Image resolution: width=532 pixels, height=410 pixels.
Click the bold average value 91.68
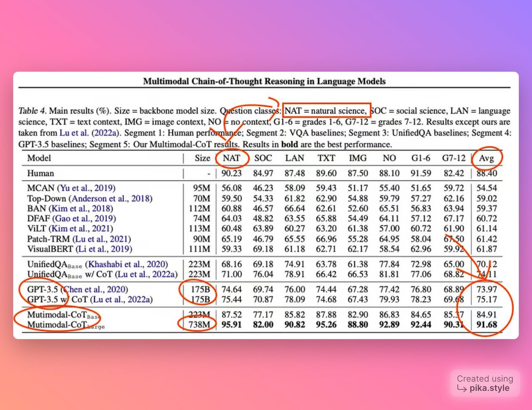[x=486, y=326]
